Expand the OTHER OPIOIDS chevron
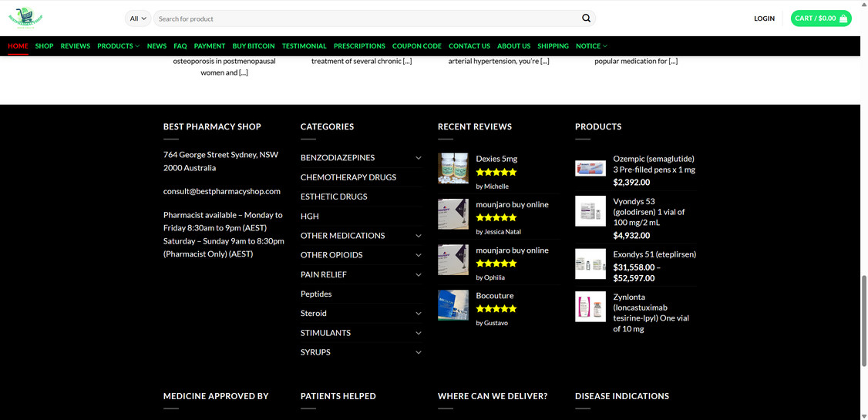Viewport: 868px width, 420px height. pyautogui.click(x=419, y=254)
